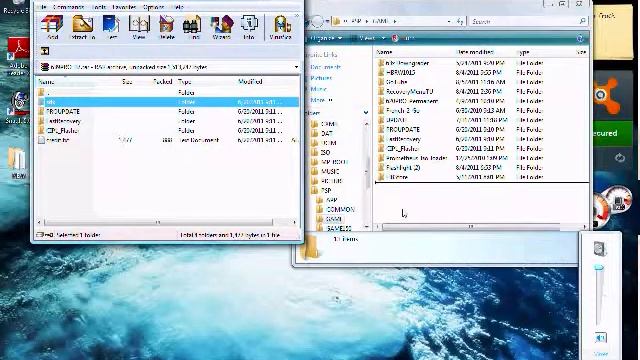Click the Delete toolbar icon in WinRAR

[x=166, y=27]
